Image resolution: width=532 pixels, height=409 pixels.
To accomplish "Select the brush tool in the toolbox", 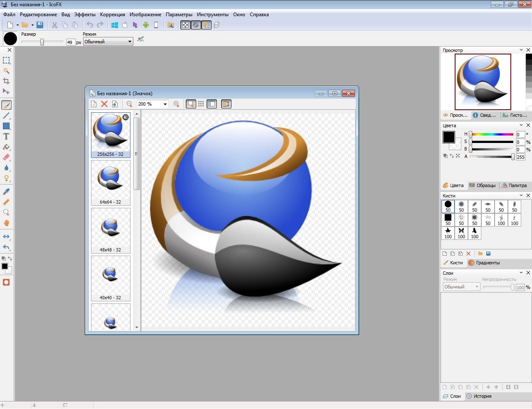I will 6,105.
